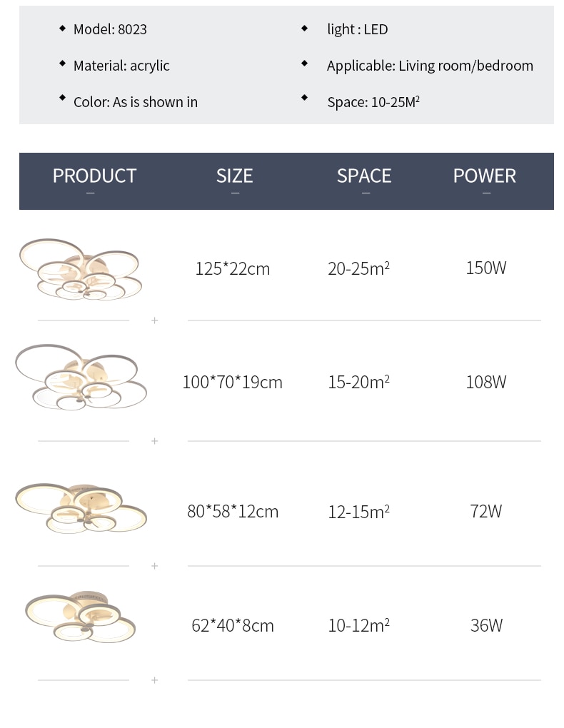Click the 15-20m² space value
Viewport: 564px width, 728px height.
click(x=358, y=382)
